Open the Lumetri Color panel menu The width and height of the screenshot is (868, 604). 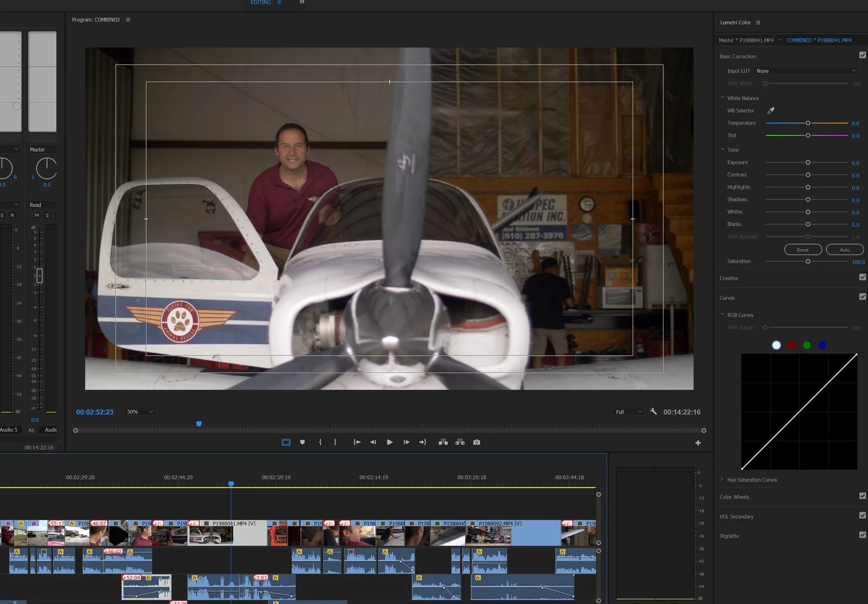[758, 23]
